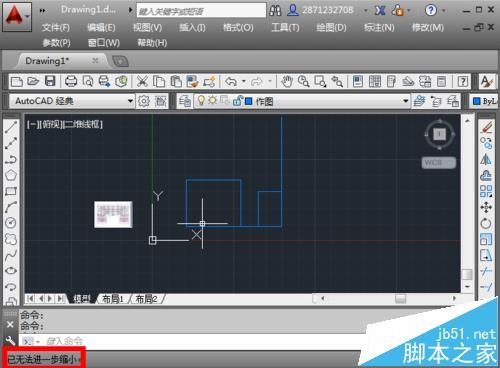Expand the Quick Access toolbar arrows

pyautogui.click(x=42, y=10)
